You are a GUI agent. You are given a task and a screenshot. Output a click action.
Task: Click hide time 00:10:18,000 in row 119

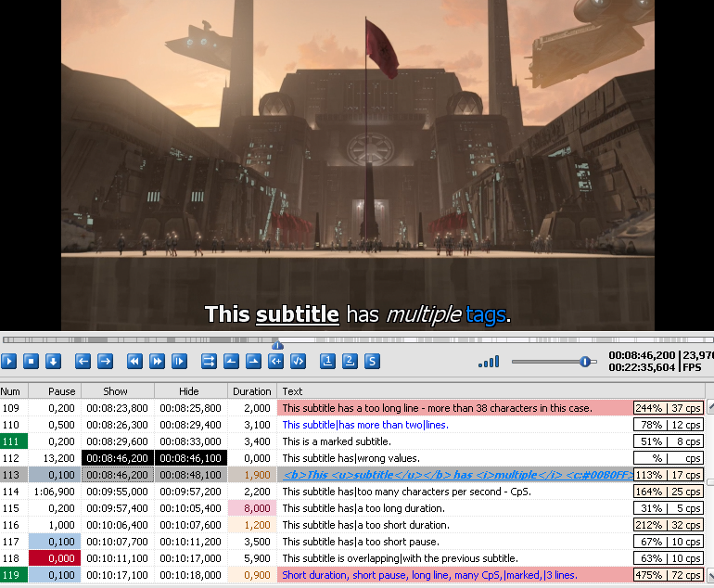tap(191, 575)
